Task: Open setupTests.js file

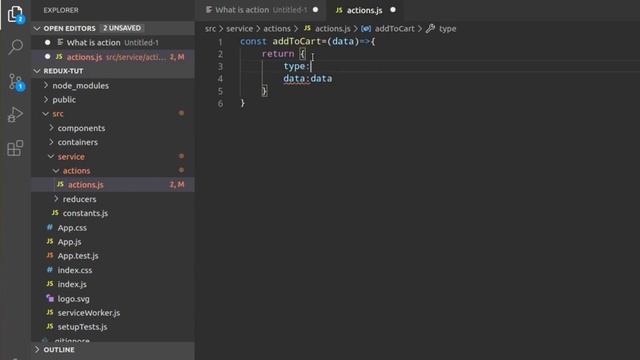Action: click(x=82, y=327)
